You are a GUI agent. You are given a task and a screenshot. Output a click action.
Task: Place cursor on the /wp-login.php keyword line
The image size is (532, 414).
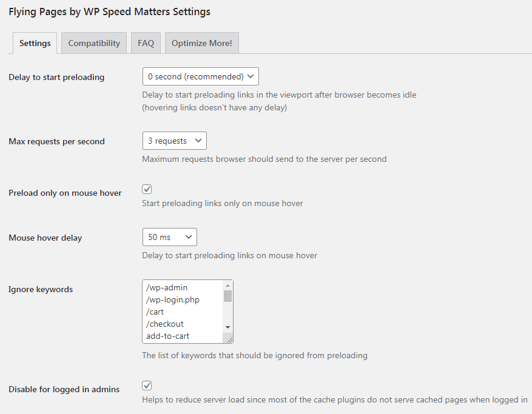[172, 299]
